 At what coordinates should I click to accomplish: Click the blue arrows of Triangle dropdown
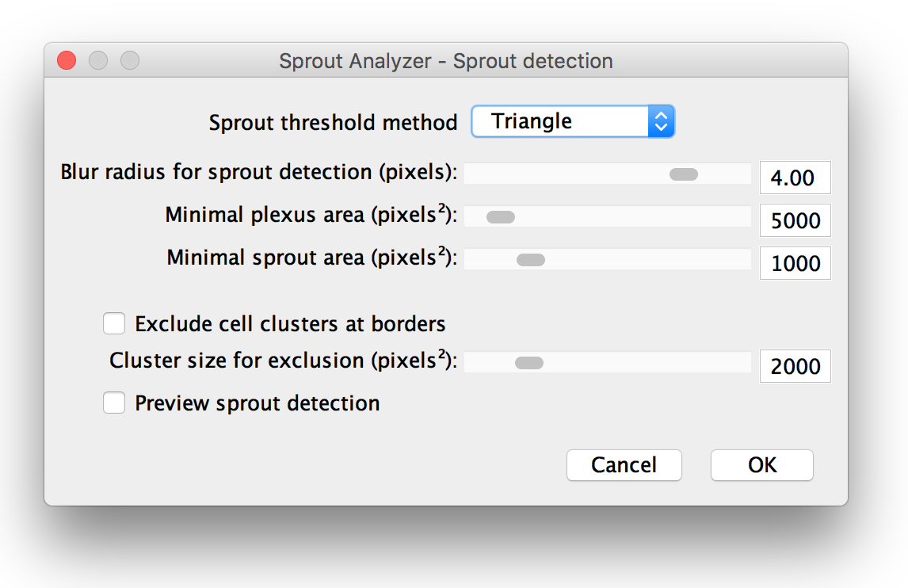(662, 121)
